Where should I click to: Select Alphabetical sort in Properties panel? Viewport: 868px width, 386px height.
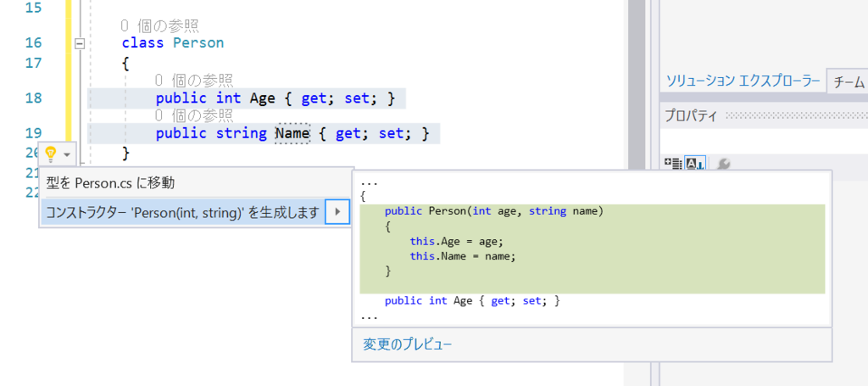(x=695, y=164)
